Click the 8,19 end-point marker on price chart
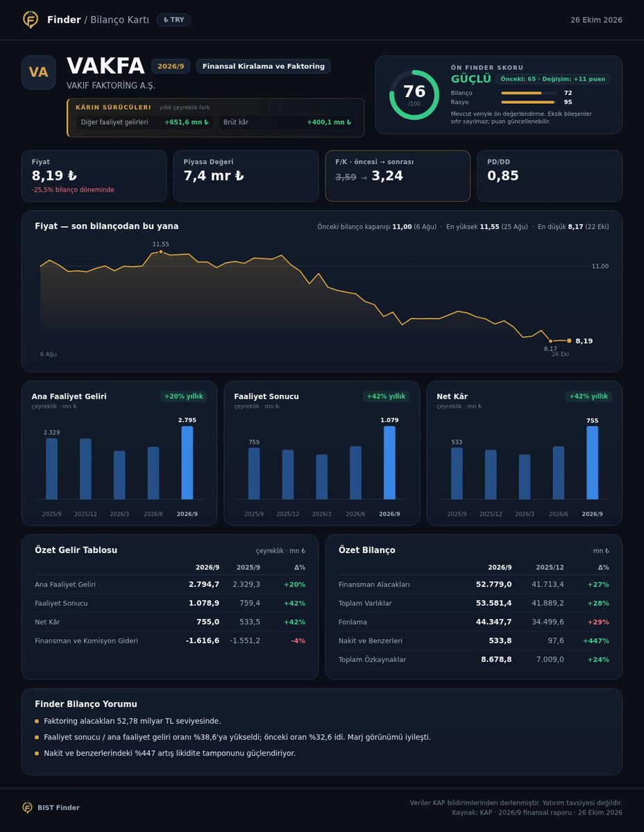The height and width of the screenshot is (832, 644). tap(569, 341)
